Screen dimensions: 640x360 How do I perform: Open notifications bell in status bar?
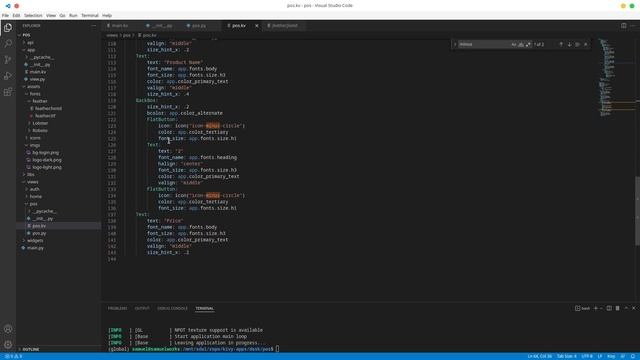[x=633, y=356]
